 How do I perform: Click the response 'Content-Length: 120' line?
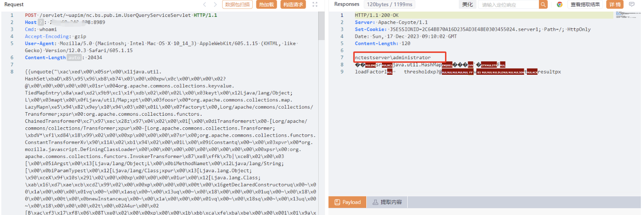click(x=383, y=44)
